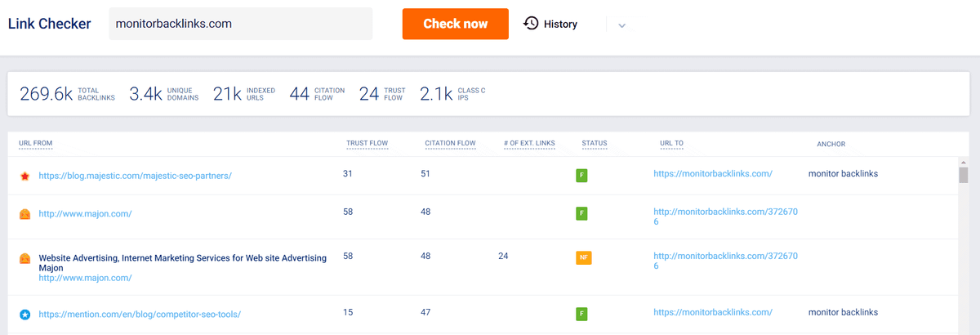Open URL TO https://monitorbacklinks.com/ in mention.com row
The height and width of the screenshot is (335, 980).
[713, 312]
